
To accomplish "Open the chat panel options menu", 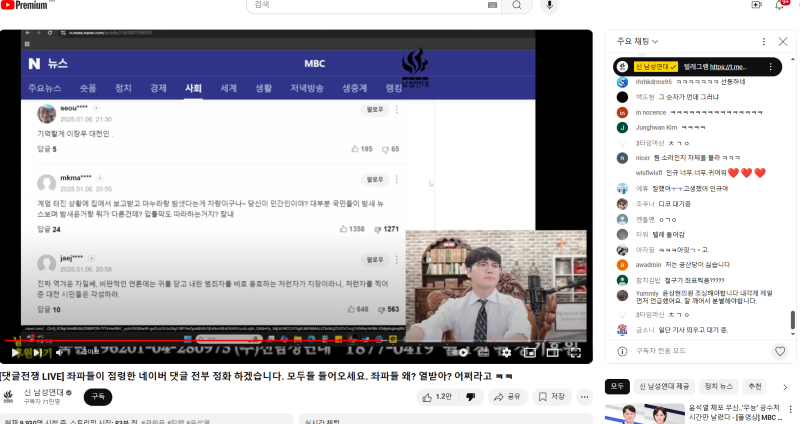I will (763, 41).
